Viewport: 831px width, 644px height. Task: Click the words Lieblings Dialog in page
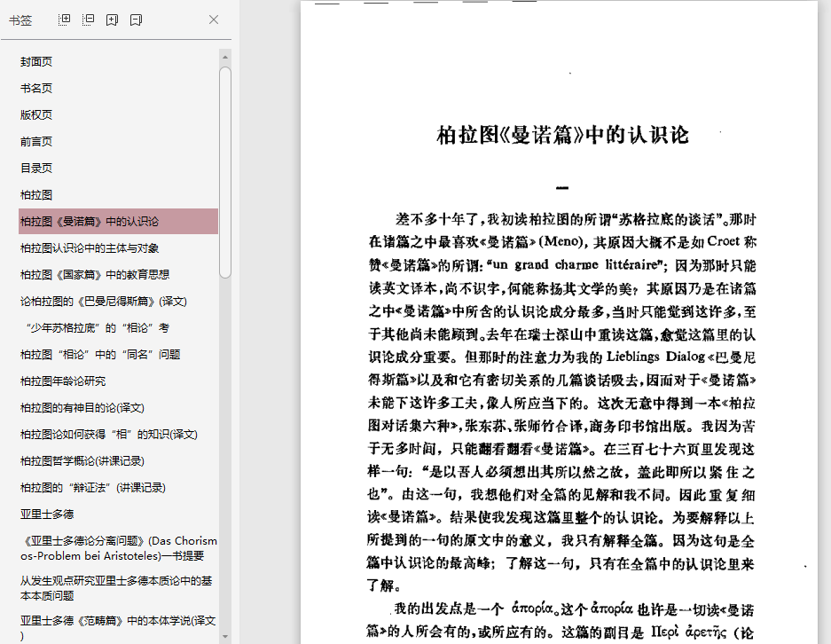point(656,357)
